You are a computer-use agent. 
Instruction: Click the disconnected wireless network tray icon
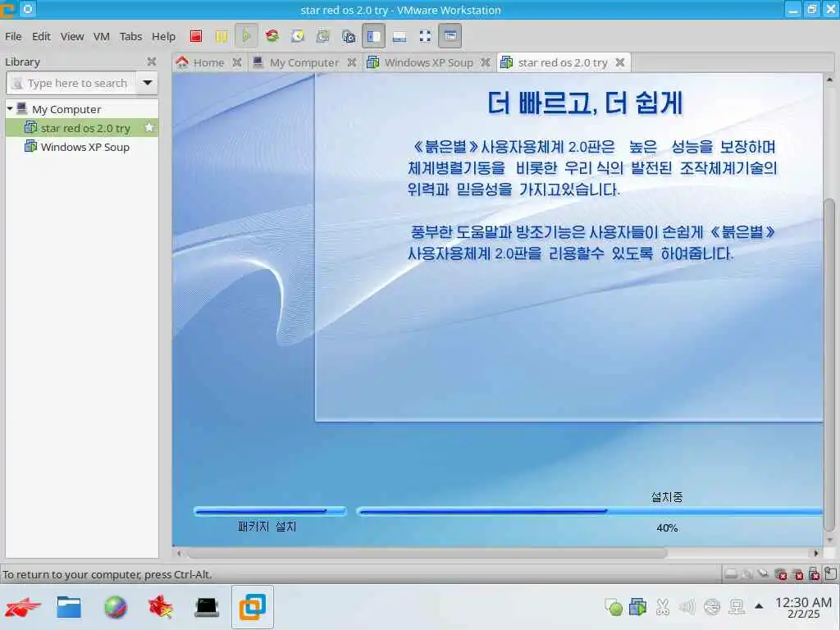point(712,607)
